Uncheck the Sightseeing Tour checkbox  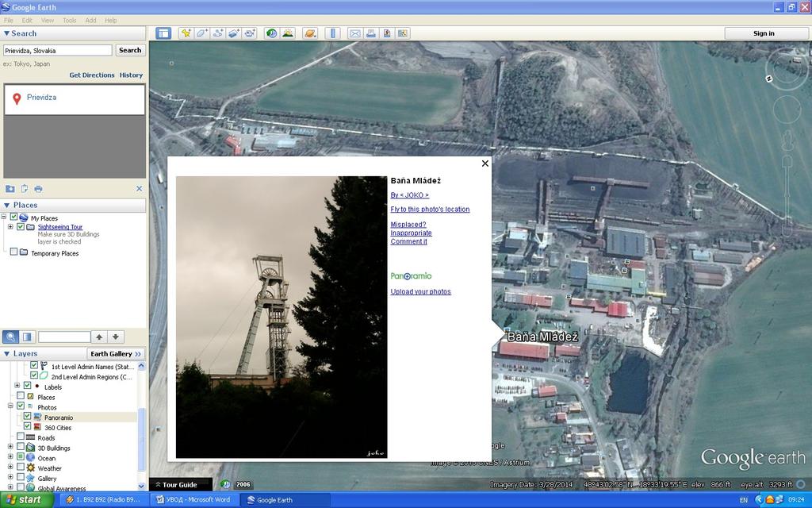21,226
